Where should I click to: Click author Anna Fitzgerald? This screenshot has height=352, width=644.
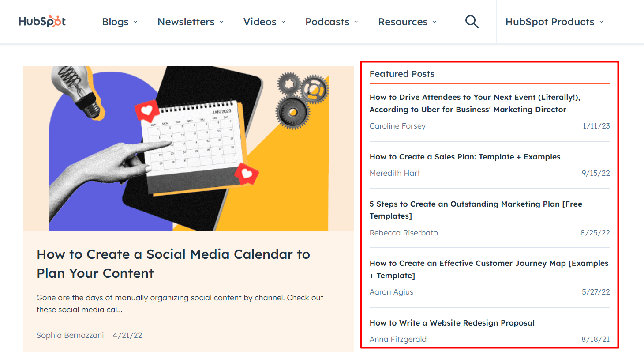(x=398, y=339)
